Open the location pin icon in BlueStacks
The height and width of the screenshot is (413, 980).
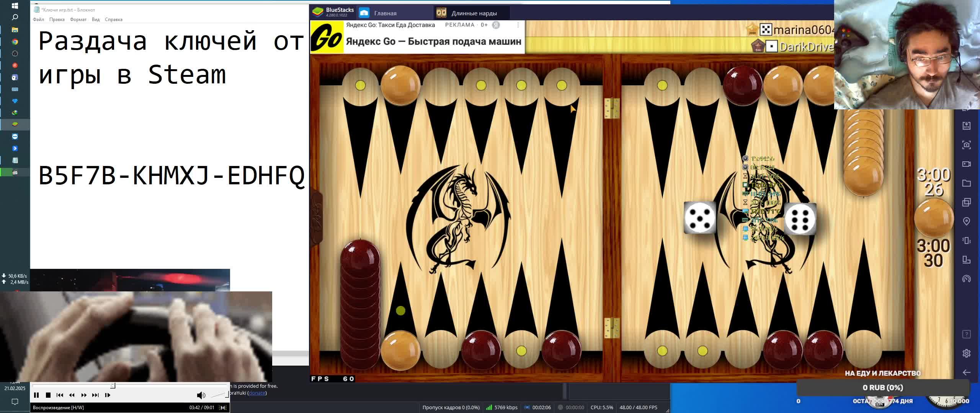(966, 221)
